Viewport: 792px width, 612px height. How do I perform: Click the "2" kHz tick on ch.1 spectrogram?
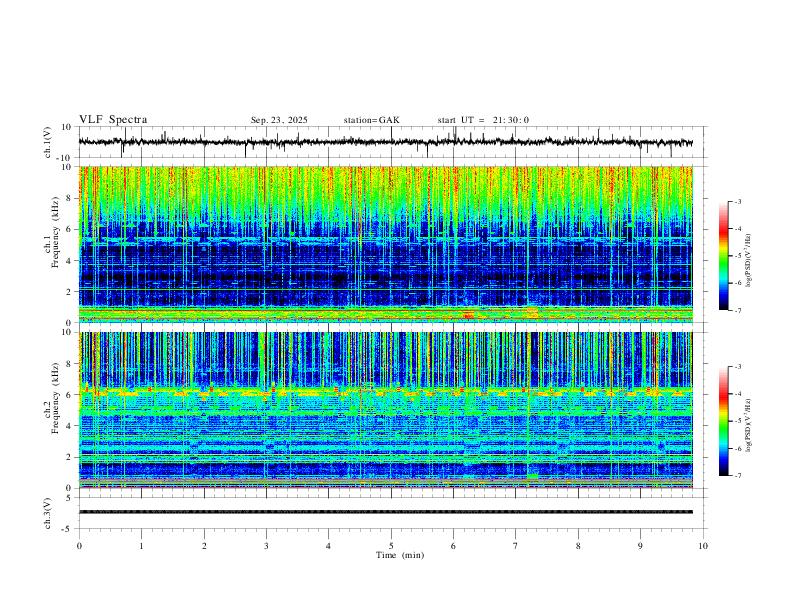tap(69, 291)
